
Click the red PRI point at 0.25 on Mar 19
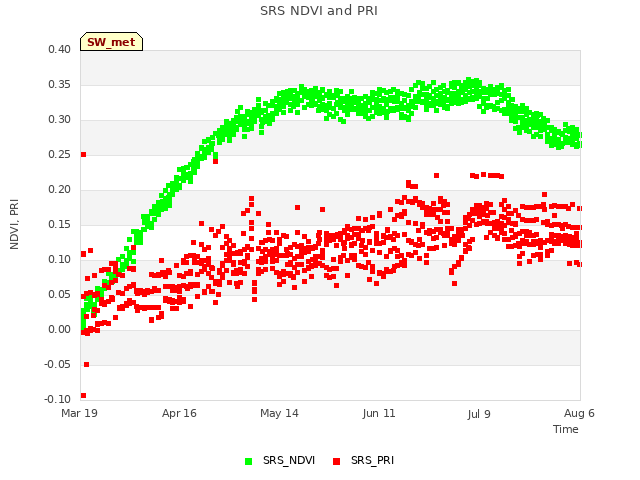pyautogui.click(x=84, y=155)
